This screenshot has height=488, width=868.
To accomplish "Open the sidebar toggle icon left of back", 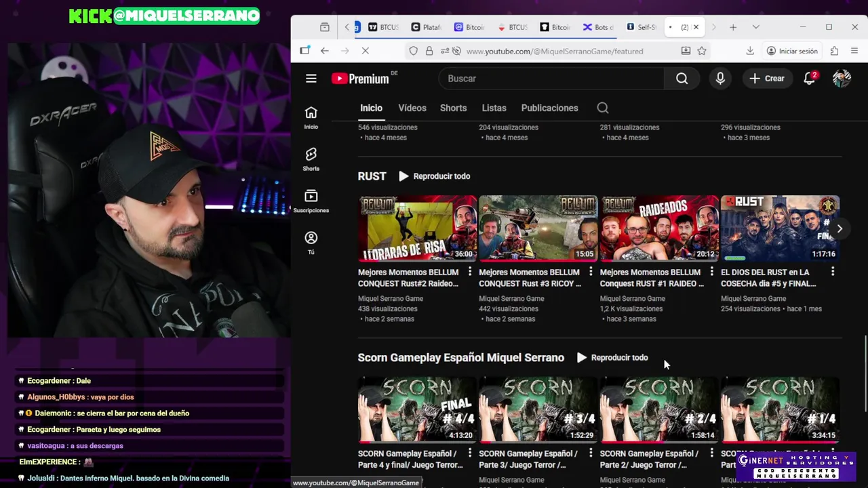I will click(305, 51).
